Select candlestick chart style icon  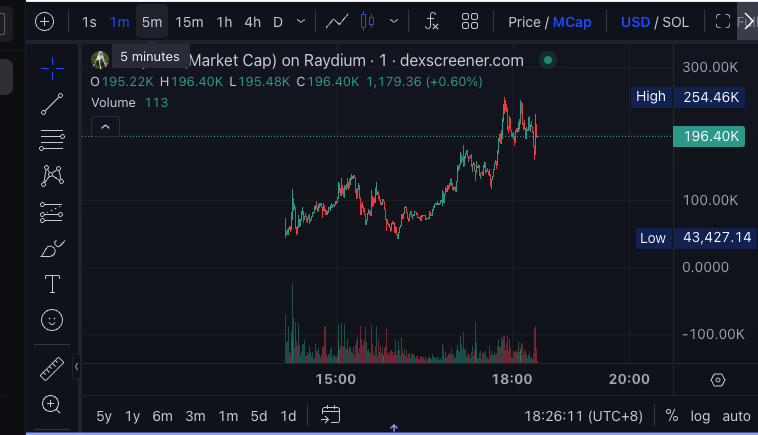point(367,22)
